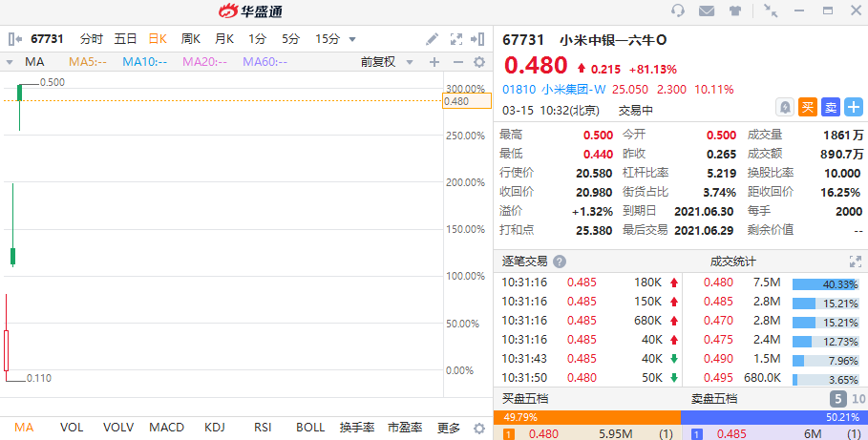
Task: Select RSI indicator tab
Action: pyautogui.click(x=263, y=428)
